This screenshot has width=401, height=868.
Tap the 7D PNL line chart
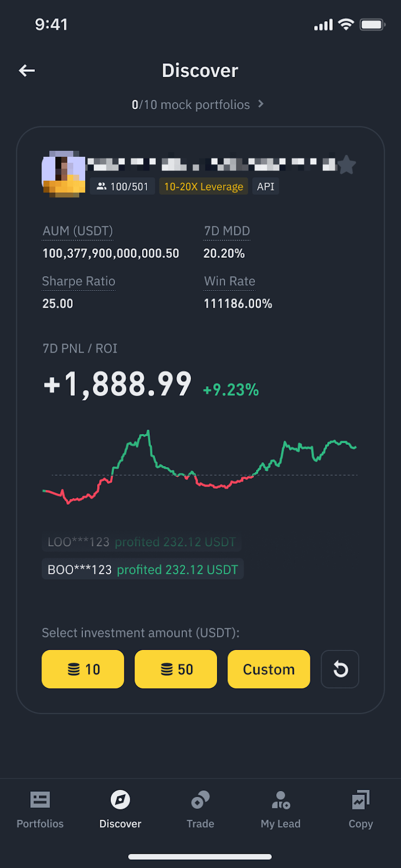pos(200,467)
